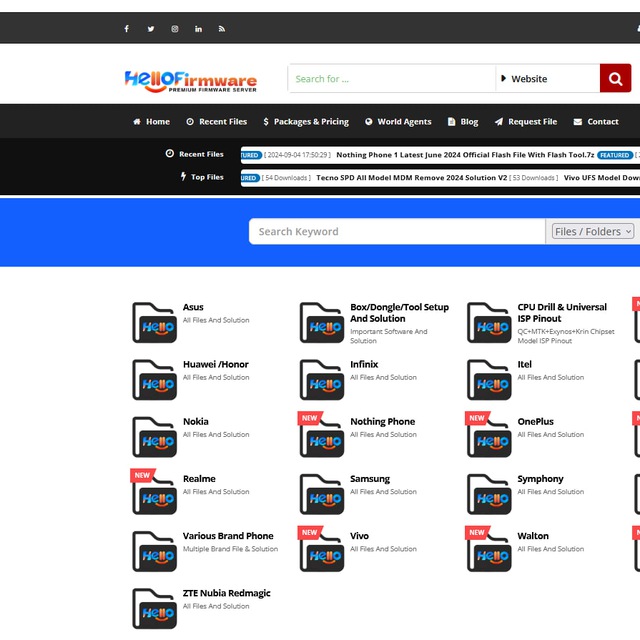Image resolution: width=640 pixels, height=640 pixels.
Task: Open the Box/Dongle/Tool Setup folder icon
Action: point(322,322)
